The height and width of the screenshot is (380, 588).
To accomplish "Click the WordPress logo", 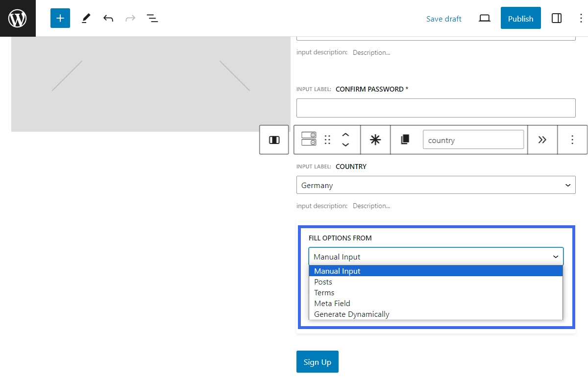I will (18, 18).
